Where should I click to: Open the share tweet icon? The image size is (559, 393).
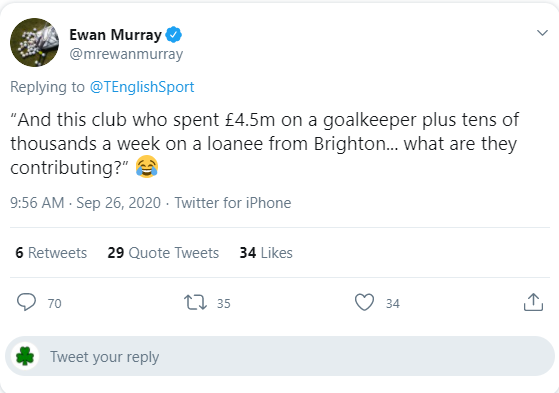(x=533, y=302)
